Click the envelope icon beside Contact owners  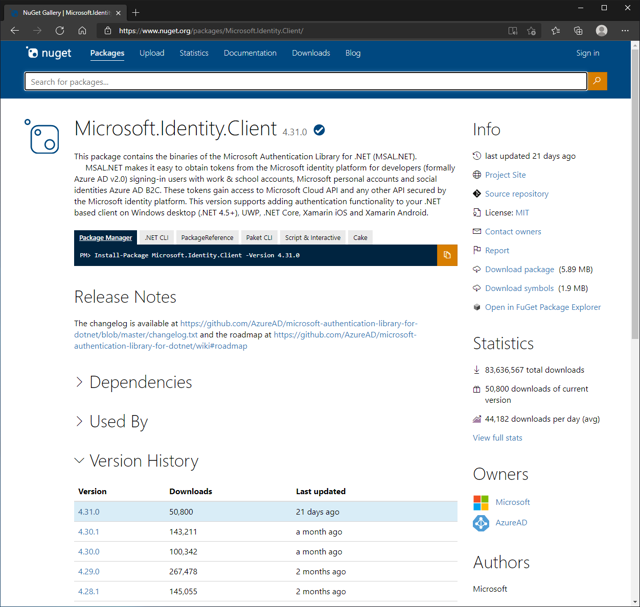(477, 231)
